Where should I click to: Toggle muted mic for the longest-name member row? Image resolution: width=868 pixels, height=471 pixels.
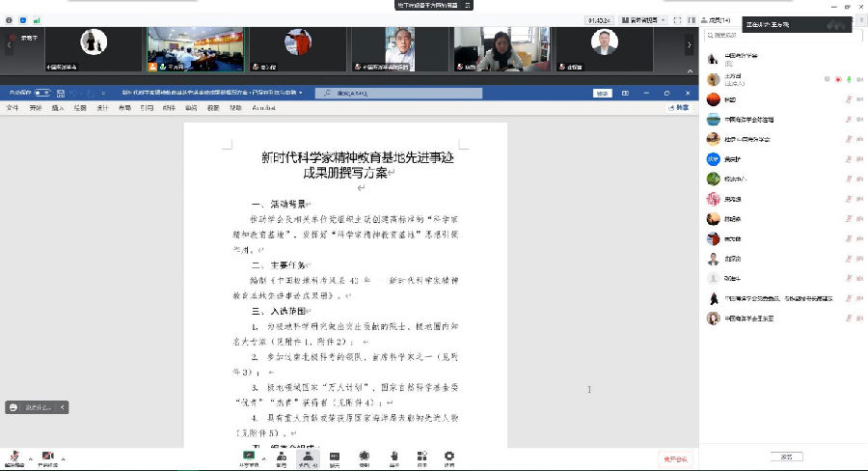(x=848, y=298)
